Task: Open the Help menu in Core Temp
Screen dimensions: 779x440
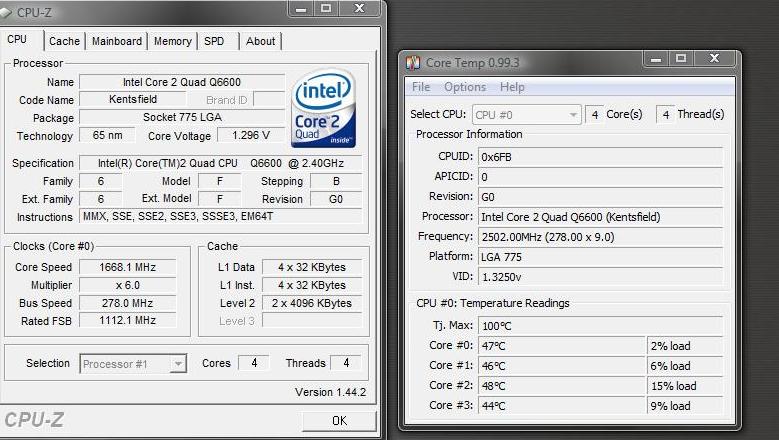Action: pos(512,87)
